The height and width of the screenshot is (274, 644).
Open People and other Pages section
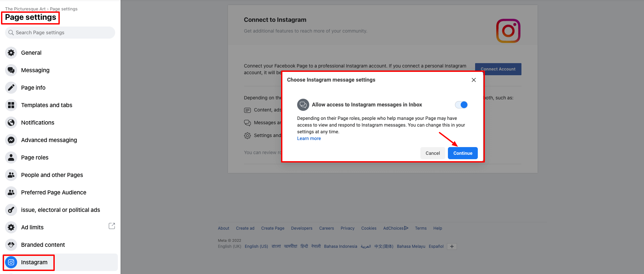click(60, 175)
